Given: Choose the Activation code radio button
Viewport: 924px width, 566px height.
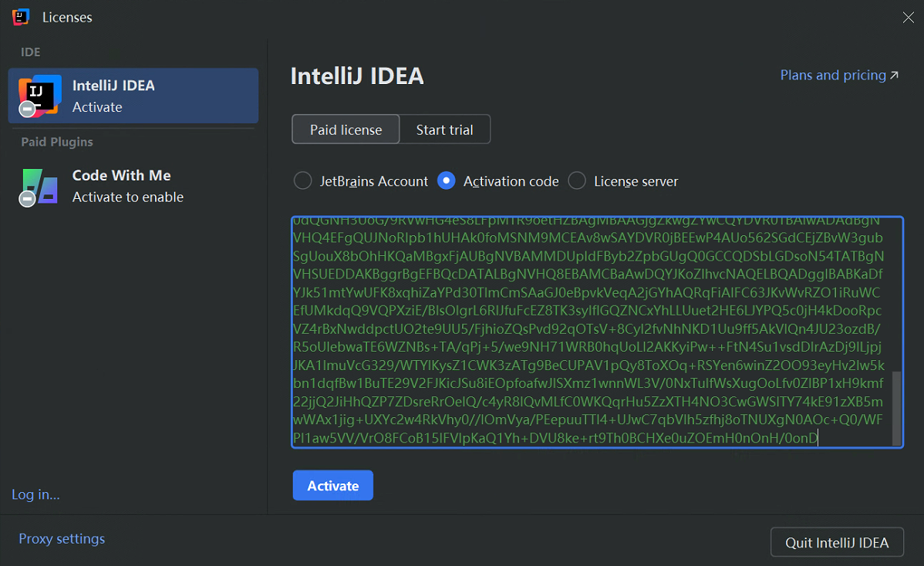Looking at the screenshot, I should 446,181.
